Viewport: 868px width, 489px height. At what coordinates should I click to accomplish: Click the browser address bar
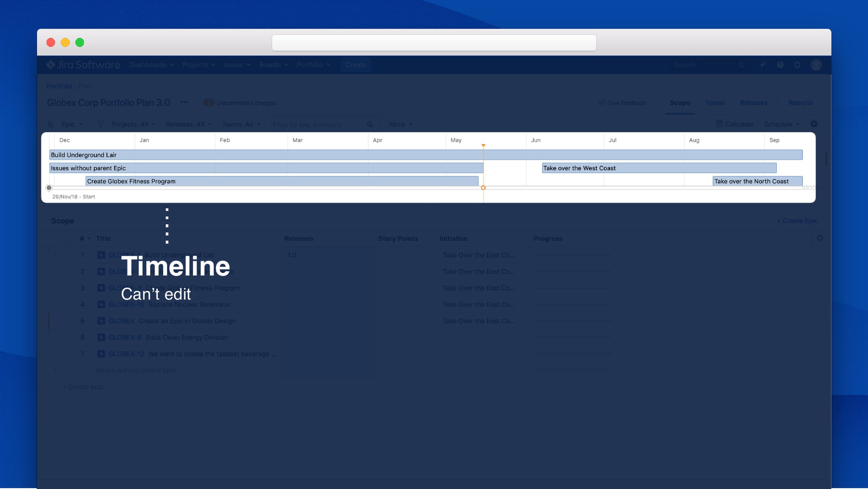[x=434, y=43]
